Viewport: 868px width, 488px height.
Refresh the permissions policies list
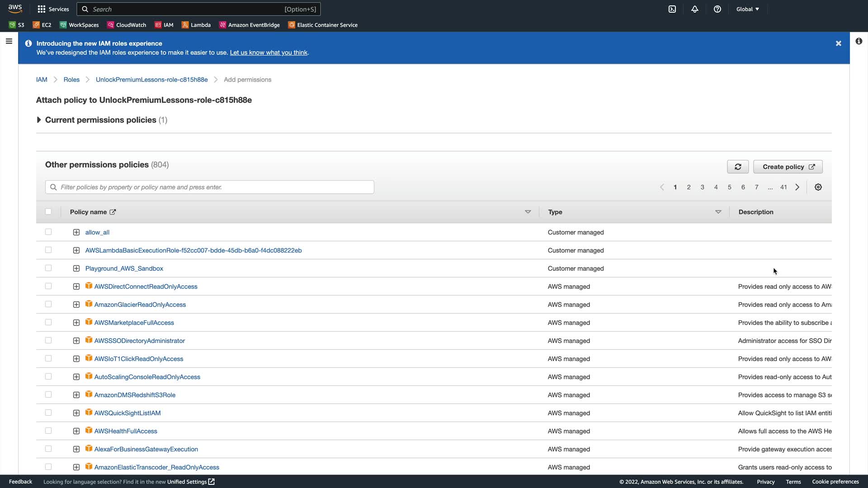pos(738,167)
